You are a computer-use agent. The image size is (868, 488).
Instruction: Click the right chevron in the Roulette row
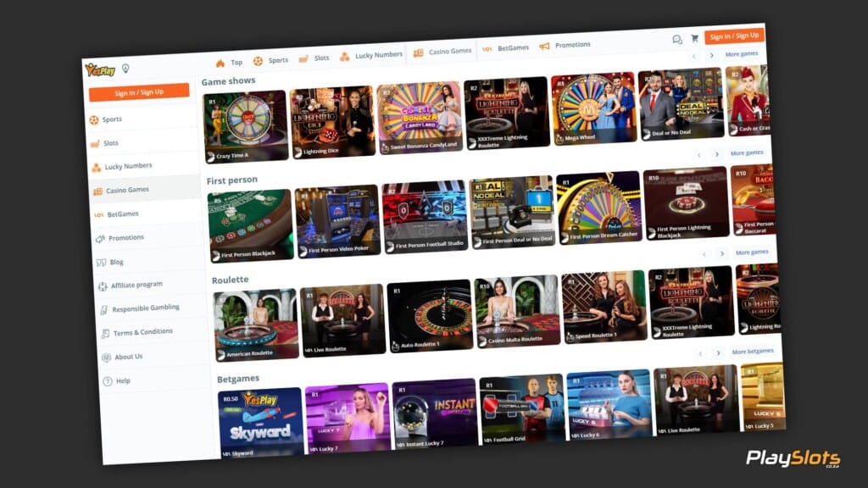point(718,352)
